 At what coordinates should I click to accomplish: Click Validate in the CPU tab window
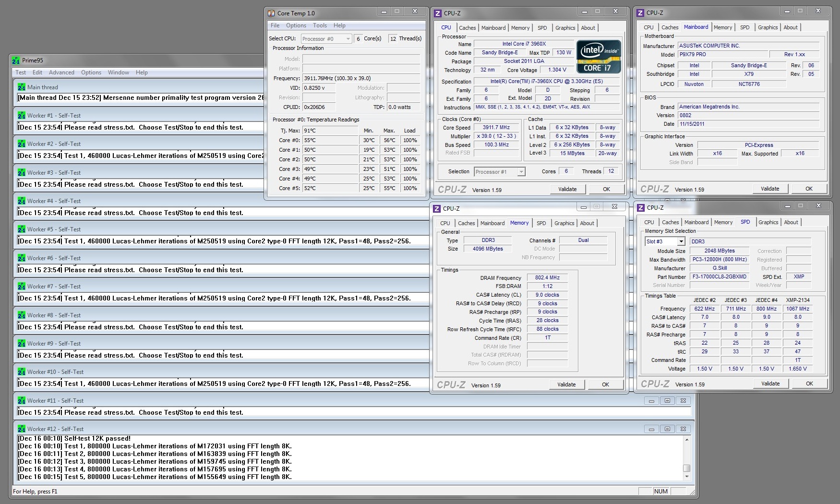(x=567, y=189)
